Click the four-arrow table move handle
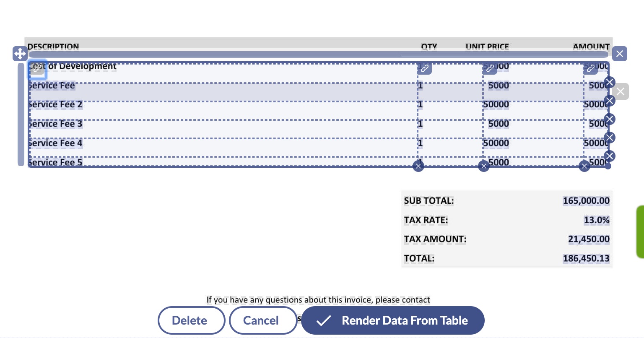Screen dimensions: 644x338 pyautogui.click(x=20, y=54)
